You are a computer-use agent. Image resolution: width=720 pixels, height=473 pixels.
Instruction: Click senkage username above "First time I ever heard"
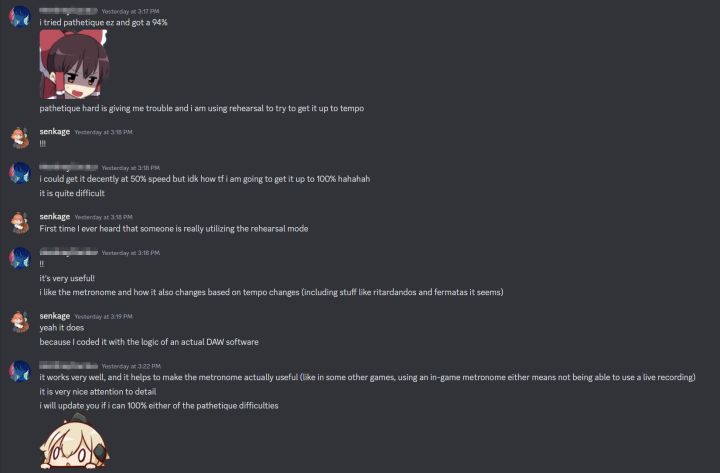tap(54, 216)
